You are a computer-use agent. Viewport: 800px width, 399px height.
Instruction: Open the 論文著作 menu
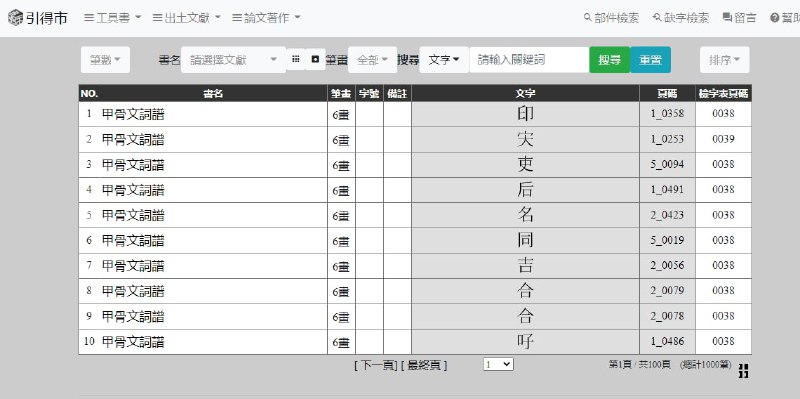click(x=266, y=18)
